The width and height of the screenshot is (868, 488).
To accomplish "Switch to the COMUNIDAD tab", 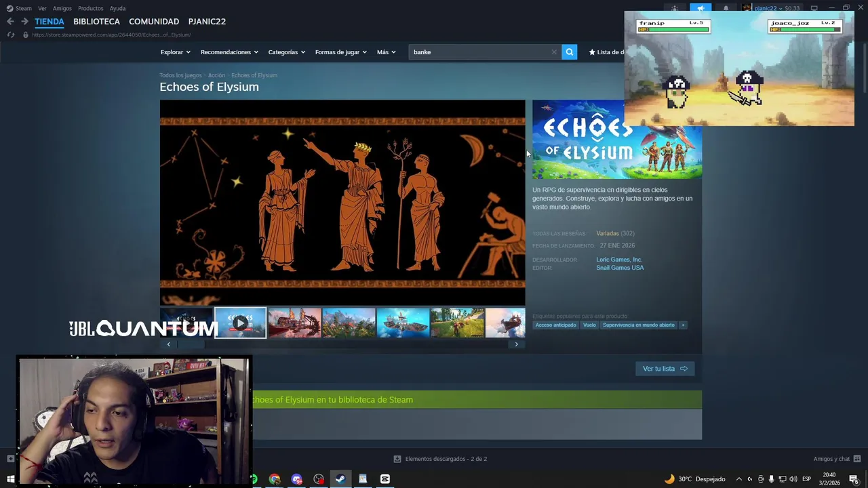I will tap(154, 22).
